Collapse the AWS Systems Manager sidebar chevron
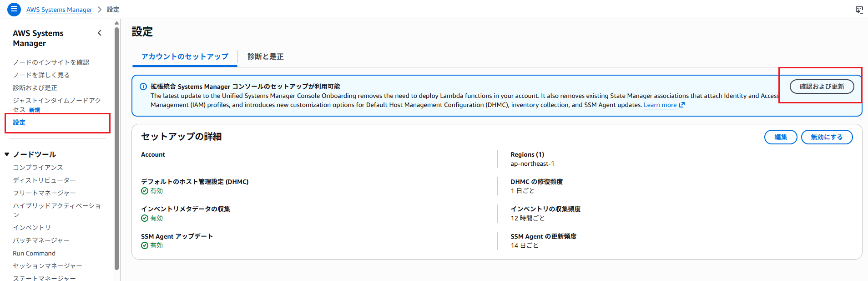 click(x=100, y=33)
